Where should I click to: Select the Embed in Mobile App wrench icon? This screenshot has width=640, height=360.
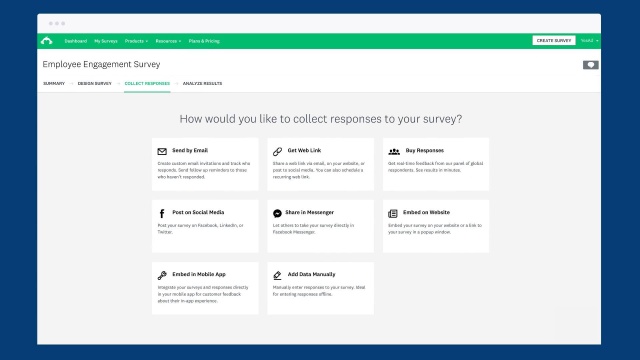pyautogui.click(x=162, y=275)
